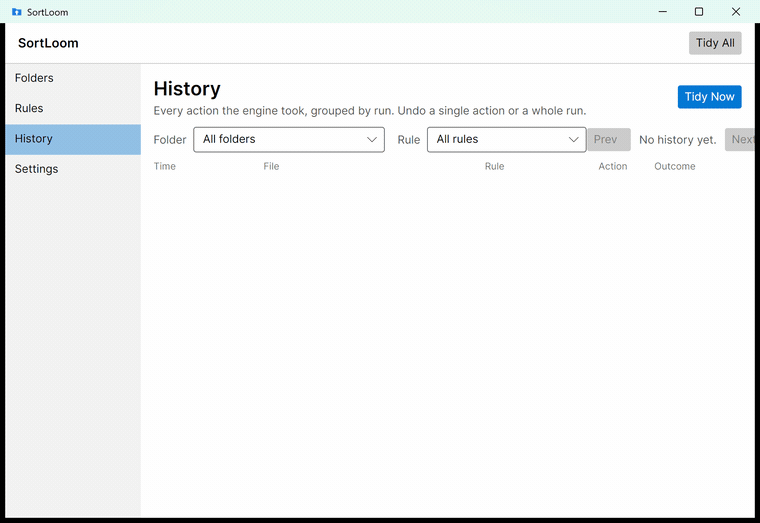
Task: Click the Folder filter label
Action: [x=170, y=140]
